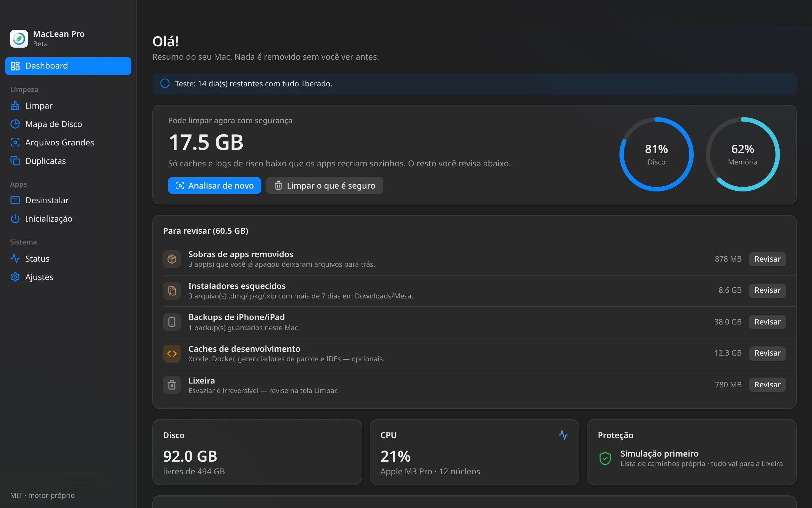Click the 81% Disco usage ring
This screenshot has width=812, height=508.
(656, 154)
